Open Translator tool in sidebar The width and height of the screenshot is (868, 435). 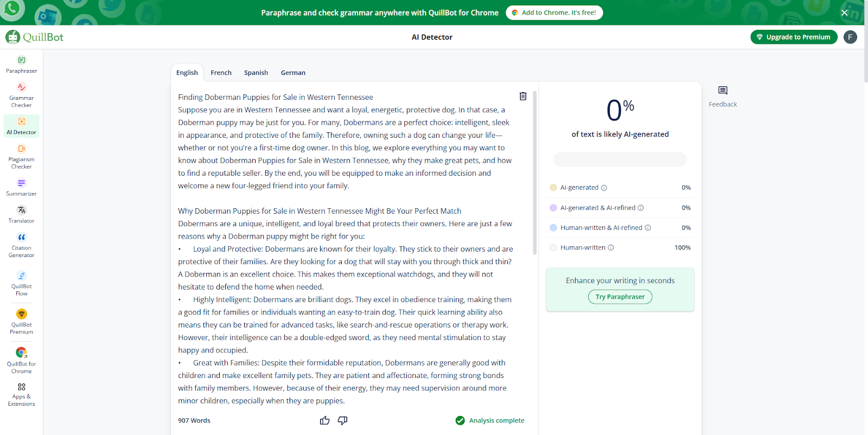tap(21, 214)
